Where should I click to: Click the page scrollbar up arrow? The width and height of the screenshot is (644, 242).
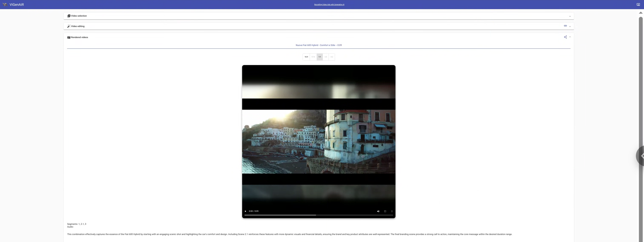(641, 13)
